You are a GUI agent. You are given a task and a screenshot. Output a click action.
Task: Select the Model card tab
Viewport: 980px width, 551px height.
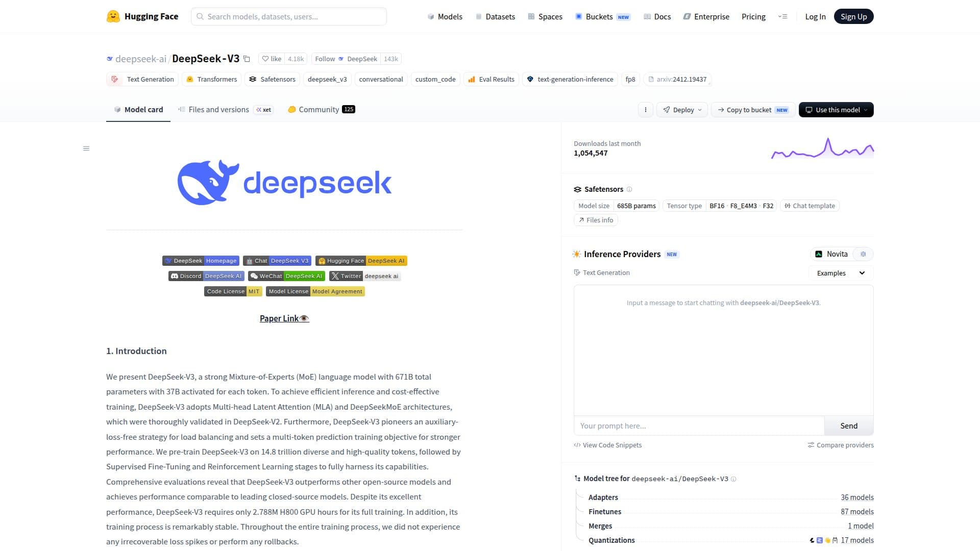(138, 110)
